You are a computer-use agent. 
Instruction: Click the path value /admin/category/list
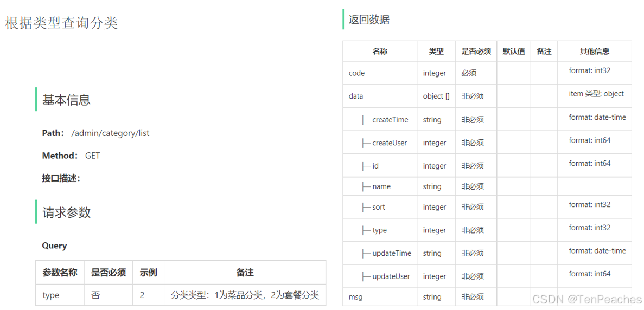pyautogui.click(x=111, y=133)
